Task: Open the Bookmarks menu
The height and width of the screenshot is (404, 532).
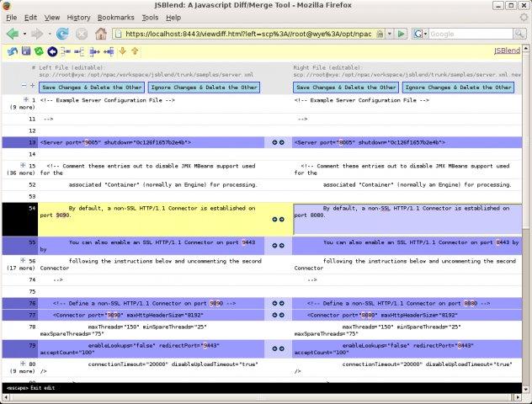Action: [116, 17]
